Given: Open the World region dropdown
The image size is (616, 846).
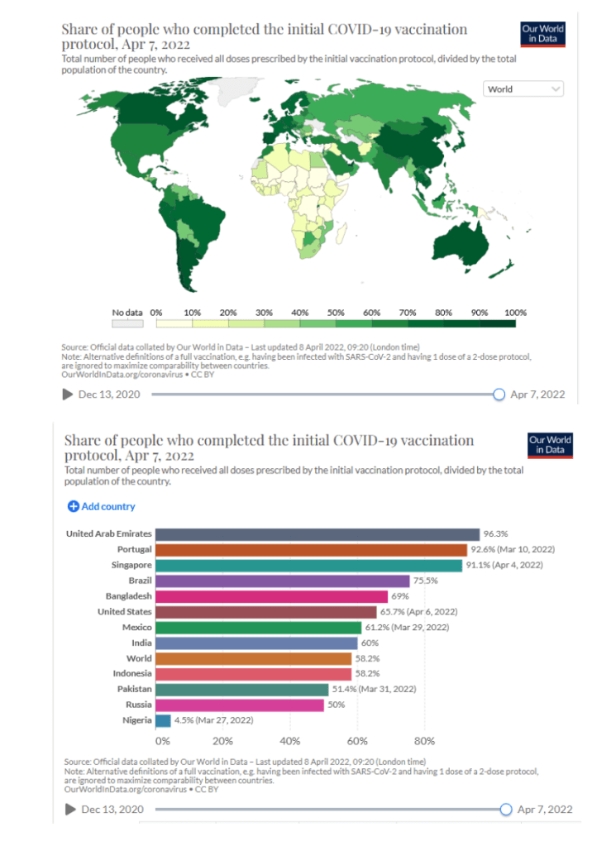Looking at the screenshot, I should (x=523, y=89).
